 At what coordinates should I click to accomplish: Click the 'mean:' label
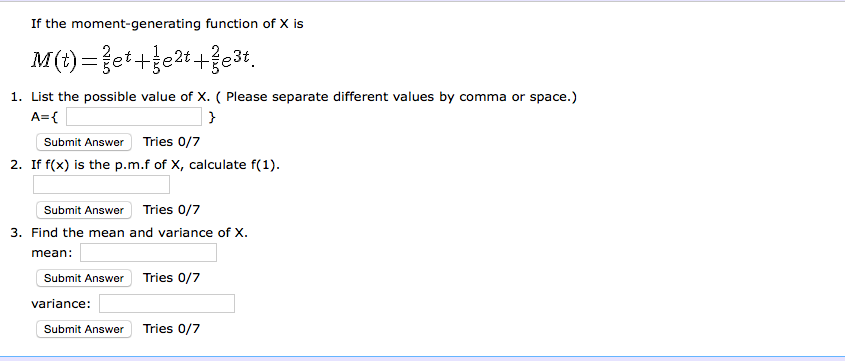point(52,253)
